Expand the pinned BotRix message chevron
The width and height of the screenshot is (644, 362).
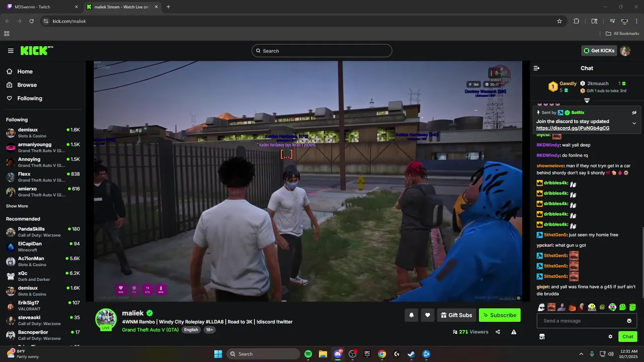pos(634,123)
